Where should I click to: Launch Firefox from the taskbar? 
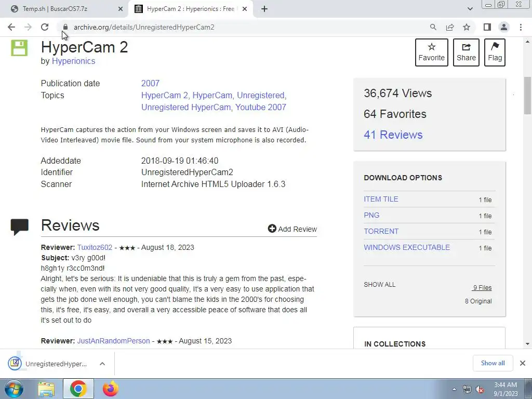click(x=111, y=389)
